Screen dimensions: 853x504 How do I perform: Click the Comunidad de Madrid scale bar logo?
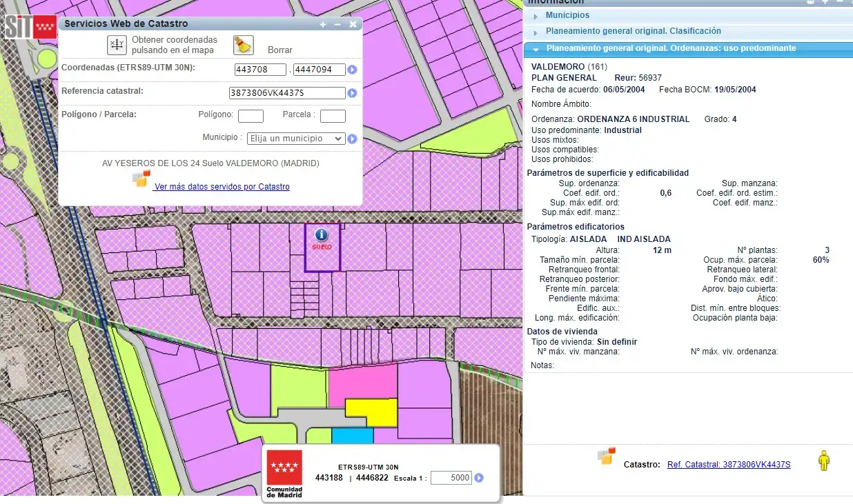284,474
